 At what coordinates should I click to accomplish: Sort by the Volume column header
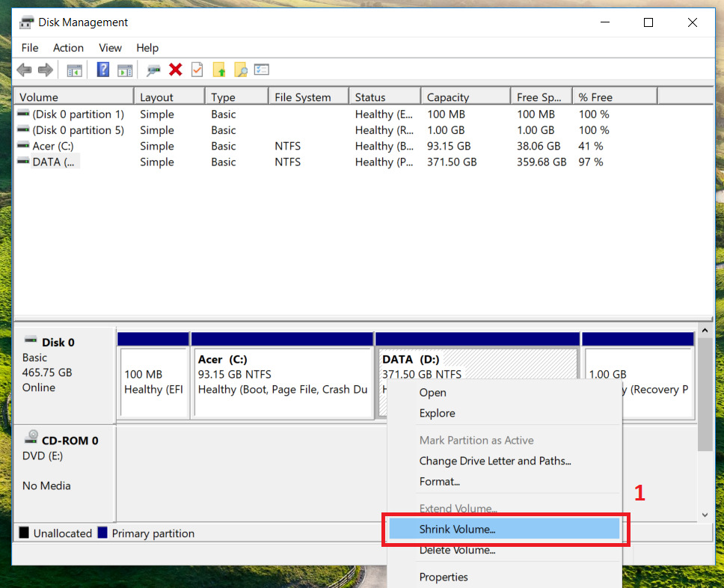click(x=74, y=97)
